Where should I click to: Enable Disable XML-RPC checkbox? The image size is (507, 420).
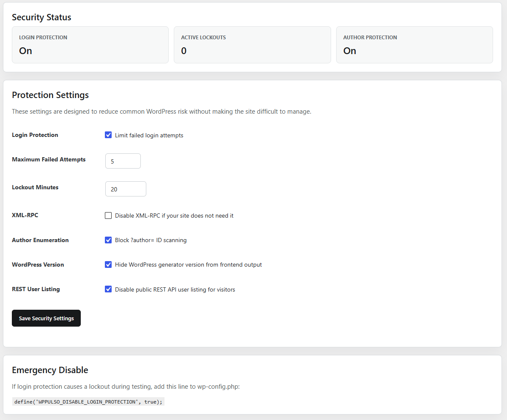(x=108, y=215)
